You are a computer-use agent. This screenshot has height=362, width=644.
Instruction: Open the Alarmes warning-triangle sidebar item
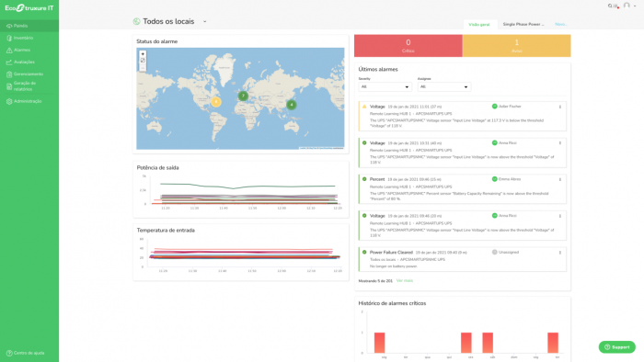click(x=9, y=50)
